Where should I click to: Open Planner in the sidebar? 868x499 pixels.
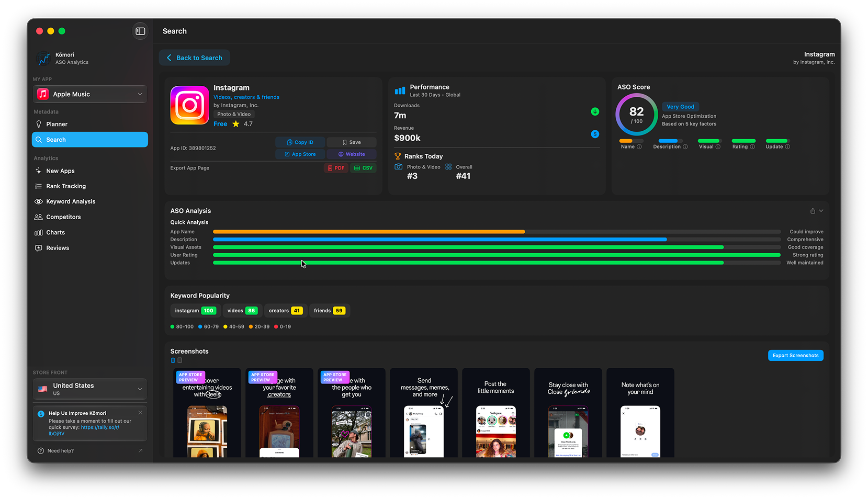(90, 124)
